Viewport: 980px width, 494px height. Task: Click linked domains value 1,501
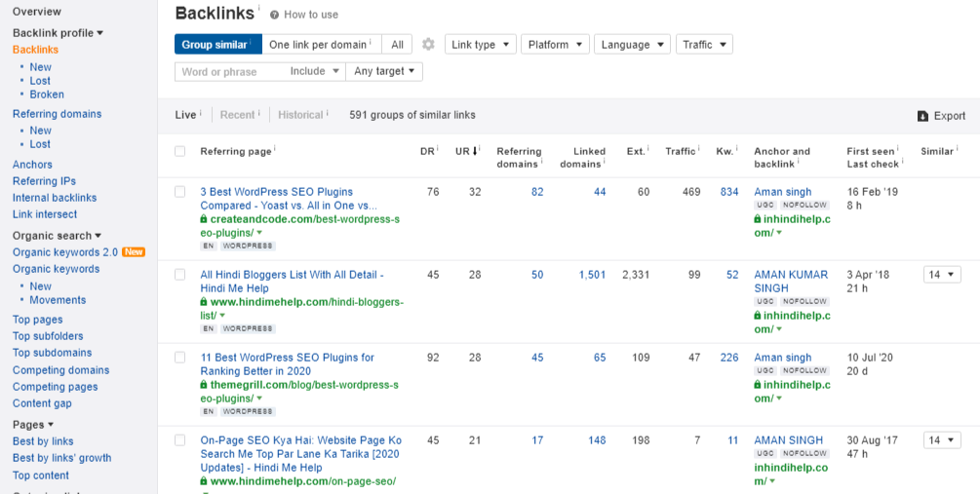pos(592,274)
